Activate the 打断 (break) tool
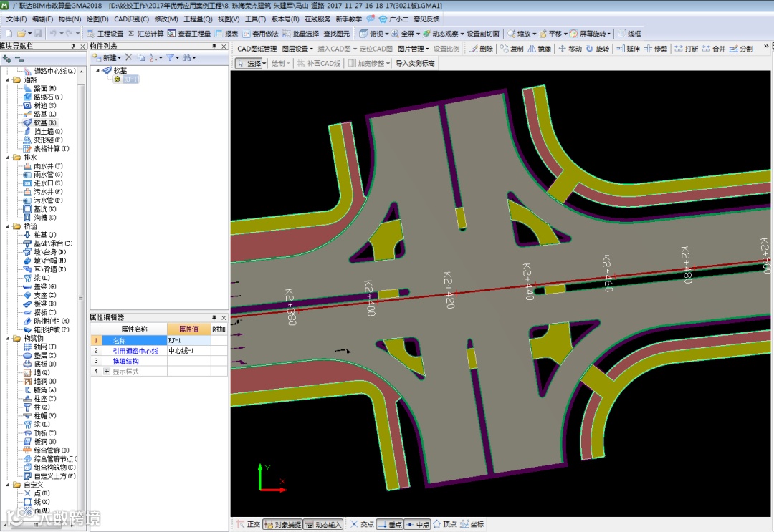The image size is (774, 532). pos(686,49)
